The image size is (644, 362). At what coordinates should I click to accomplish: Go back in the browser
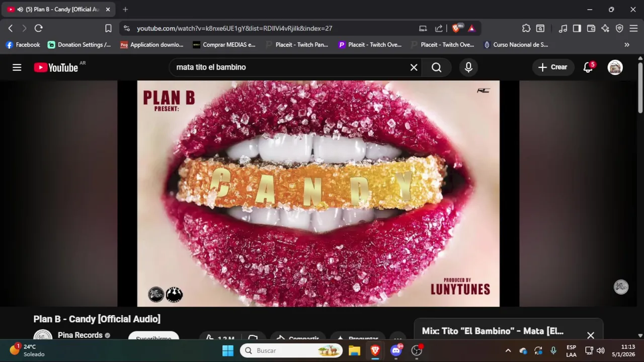tap(10, 29)
